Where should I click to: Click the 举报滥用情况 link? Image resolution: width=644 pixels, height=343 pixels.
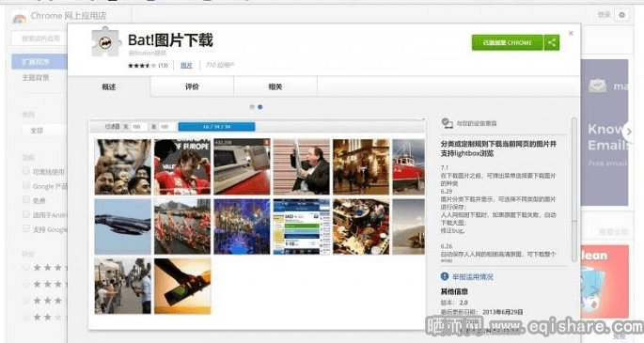click(472, 277)
